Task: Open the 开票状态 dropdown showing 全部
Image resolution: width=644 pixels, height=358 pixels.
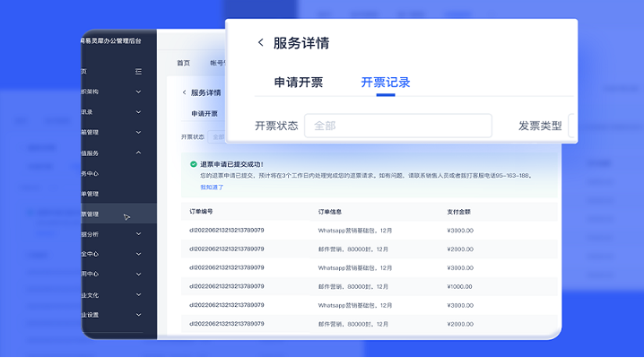Action: (398, 126)
